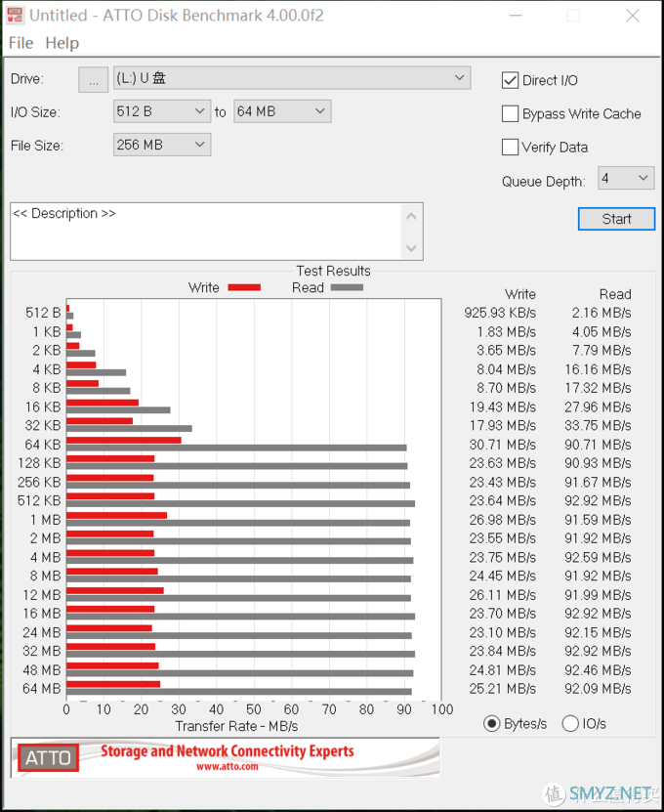Click the 26.98 MB/s write value

coord(503,520)
